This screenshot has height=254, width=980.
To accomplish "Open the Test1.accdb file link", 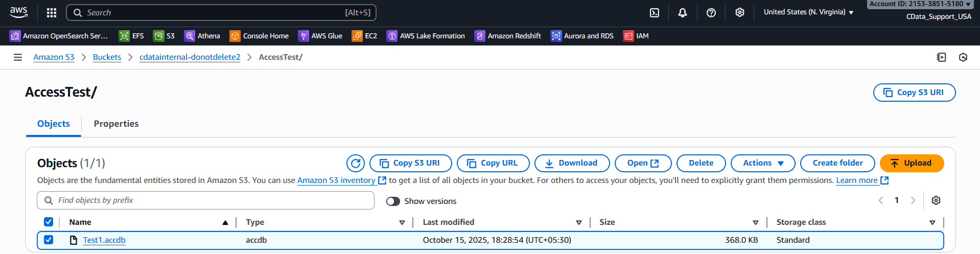I will [x=104, y=240].
